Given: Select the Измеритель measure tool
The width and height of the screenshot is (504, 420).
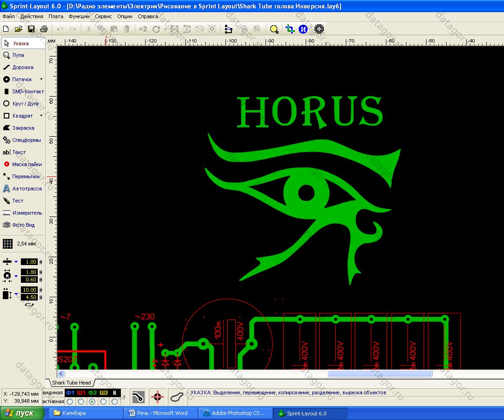Looking at the screenshot, I should pyautogui.click(x=23, y=213).
